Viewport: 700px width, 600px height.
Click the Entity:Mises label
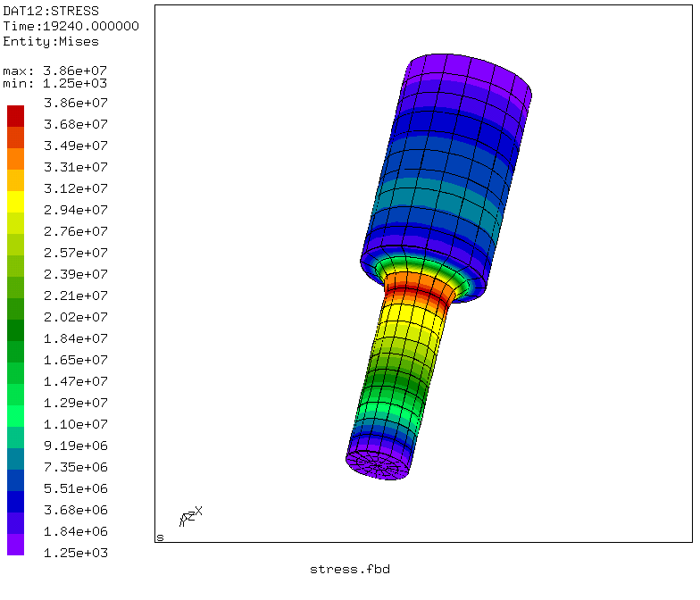click(51, 41)
